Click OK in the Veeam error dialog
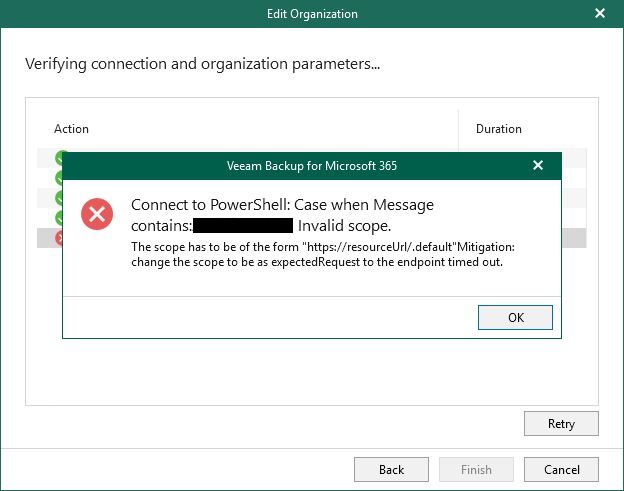This screenshot has height=491, width=624. pyautogui.click(x=515, y=318)
